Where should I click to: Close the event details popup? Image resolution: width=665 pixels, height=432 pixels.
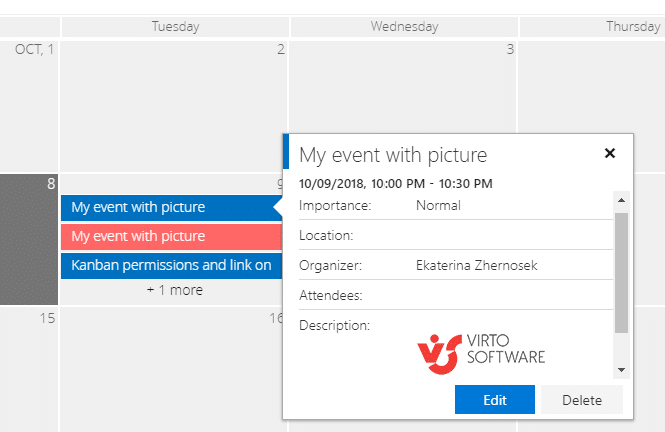coord(609,153)
